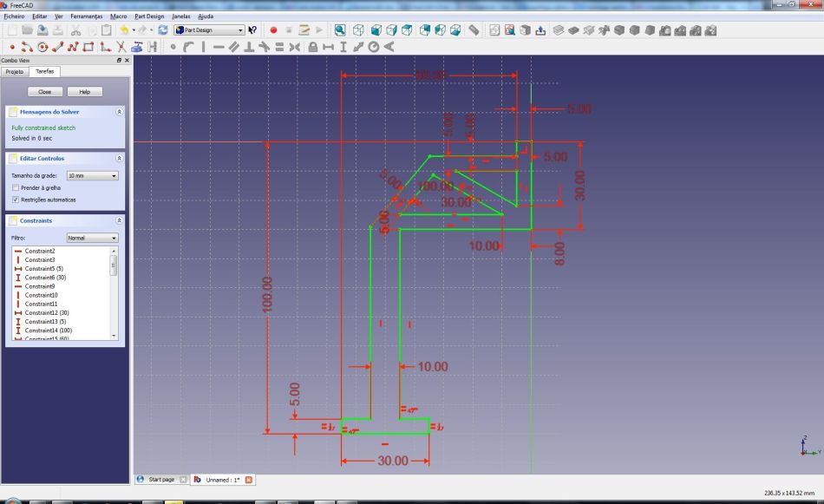Float the Combo View panel

point(120,61)
